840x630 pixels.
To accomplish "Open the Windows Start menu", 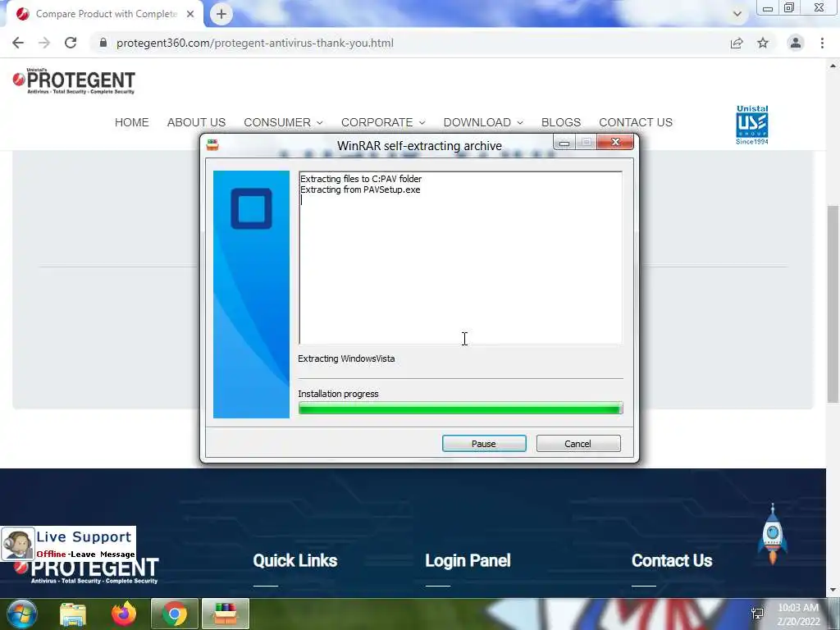I will (x=22, y=614).
